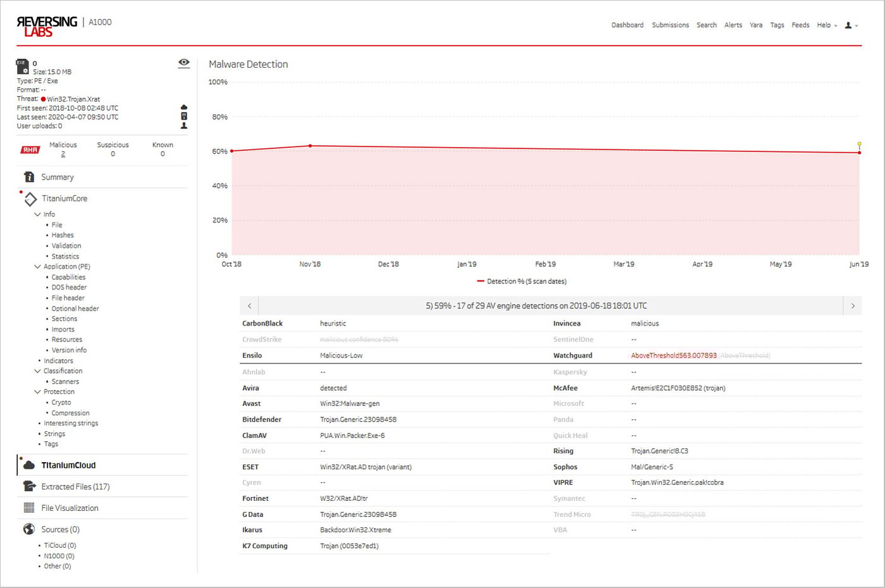
Task: Click the ReversingLabs logo
Action: pyautogui.click(x=47, y=26)
